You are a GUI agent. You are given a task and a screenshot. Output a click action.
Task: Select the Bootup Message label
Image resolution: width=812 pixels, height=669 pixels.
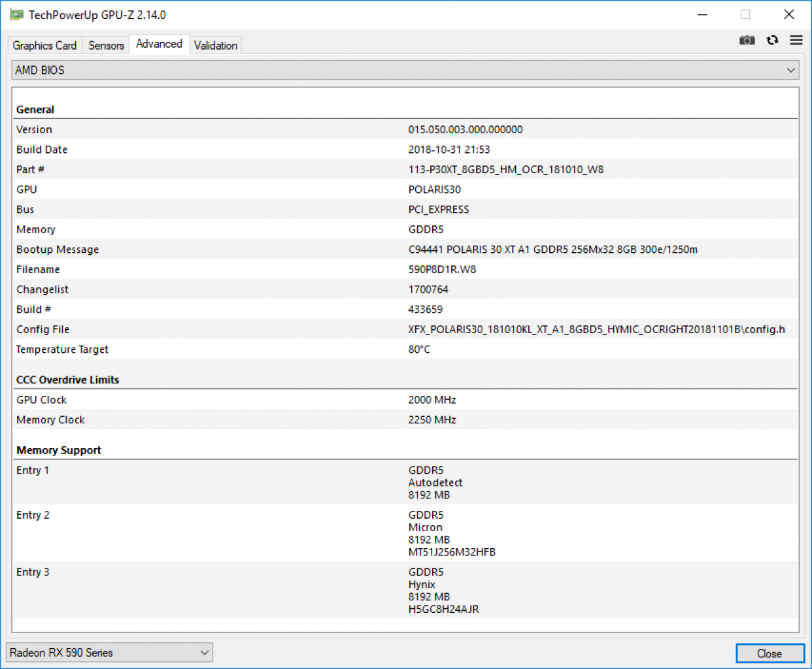[58, 250]
